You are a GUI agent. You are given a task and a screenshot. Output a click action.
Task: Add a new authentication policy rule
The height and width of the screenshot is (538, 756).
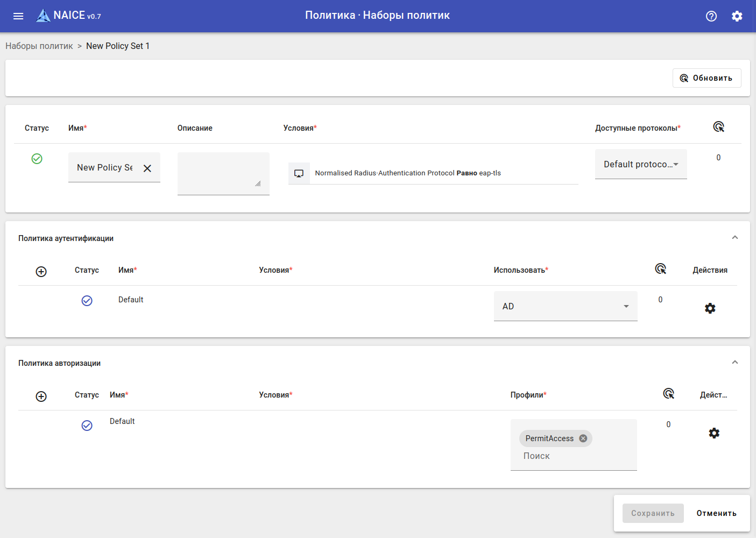coord(41,272)
